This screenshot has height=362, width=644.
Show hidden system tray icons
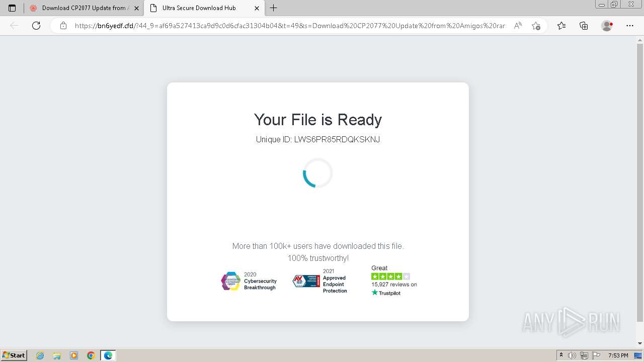(561, 355)
